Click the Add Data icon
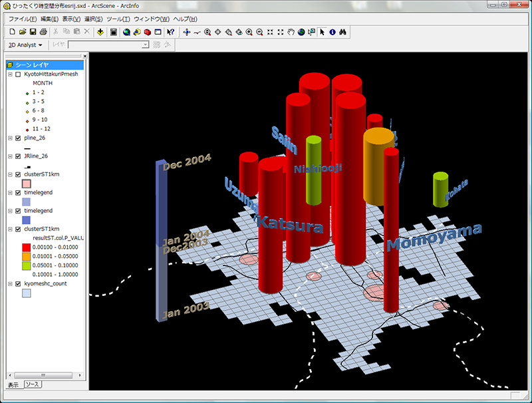532x403 pixels. pyautogui.click(x=100, y=31)
